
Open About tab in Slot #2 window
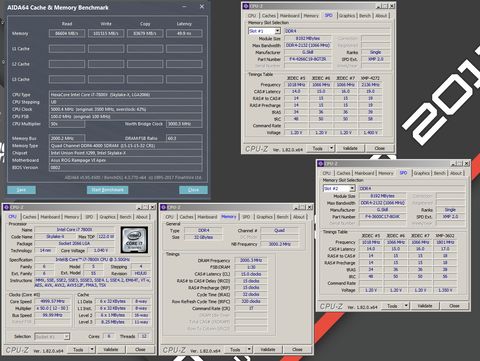(456, 173)
